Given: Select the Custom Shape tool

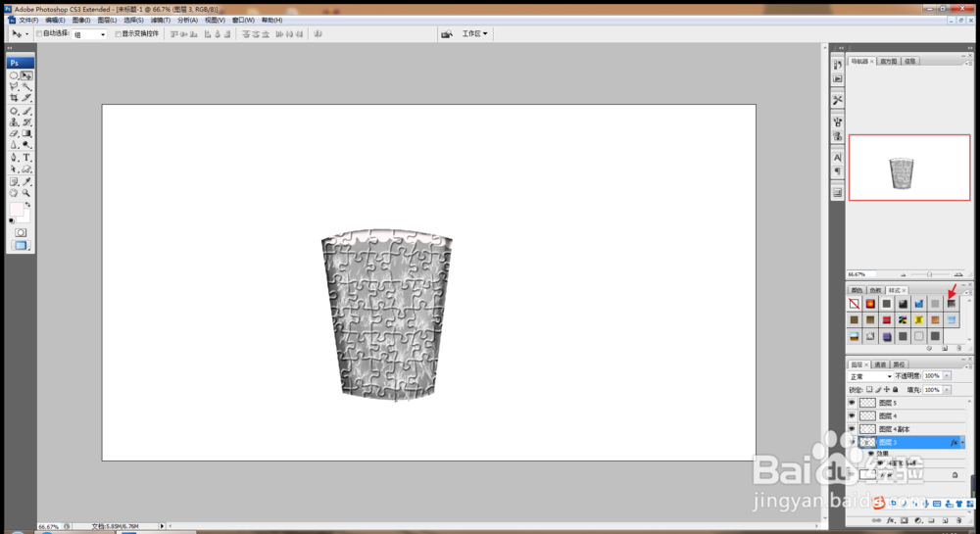Looking at the screenshot, I should pyautogui.click(x=26, y=170).
